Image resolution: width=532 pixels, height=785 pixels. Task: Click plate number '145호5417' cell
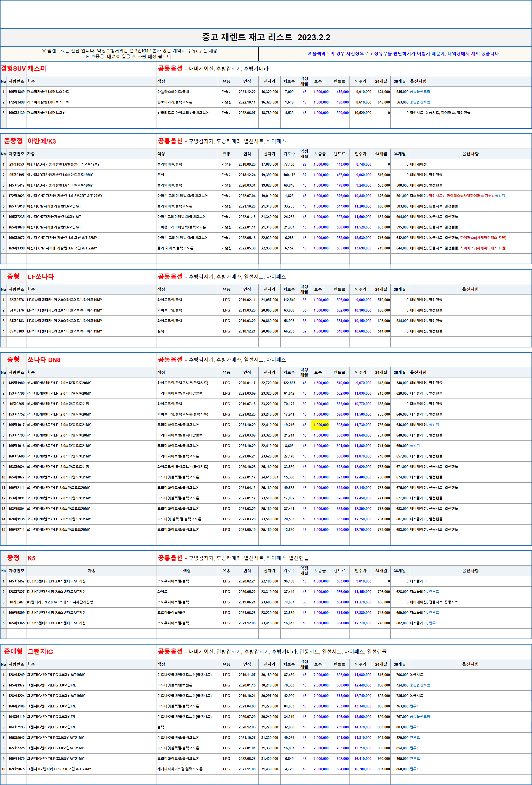[16, 186]
